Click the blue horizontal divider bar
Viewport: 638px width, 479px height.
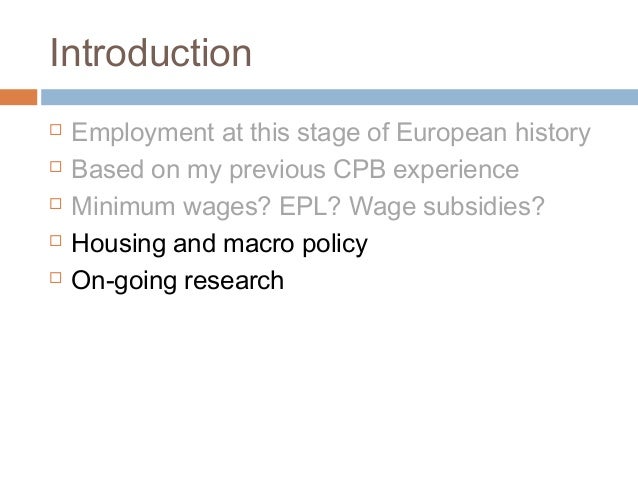pos(339,97)
